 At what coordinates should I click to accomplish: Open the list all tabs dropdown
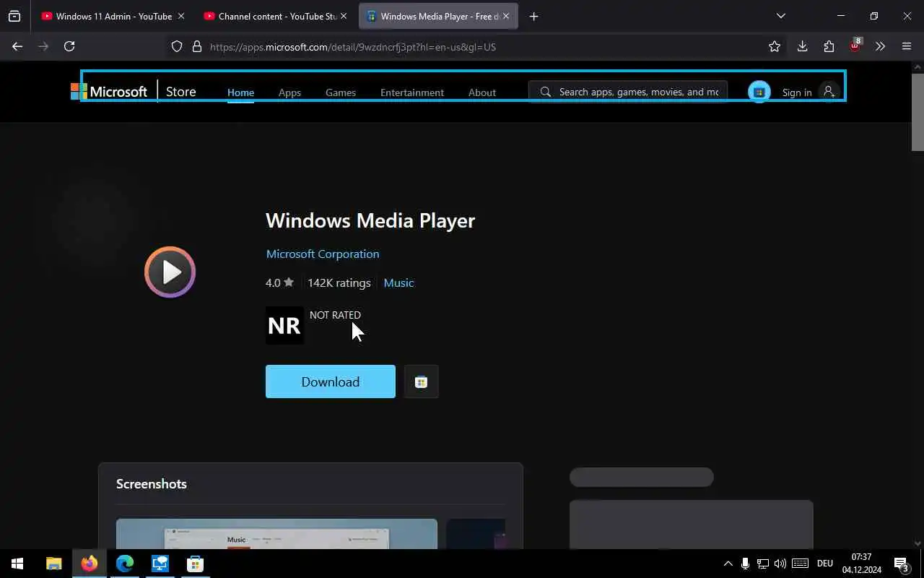(780, 16)
